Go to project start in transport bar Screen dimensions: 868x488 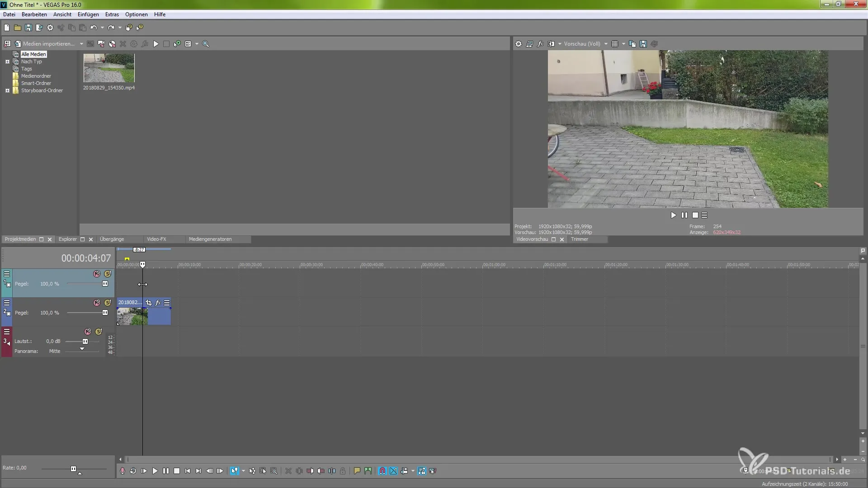click(x=188, y=471)
